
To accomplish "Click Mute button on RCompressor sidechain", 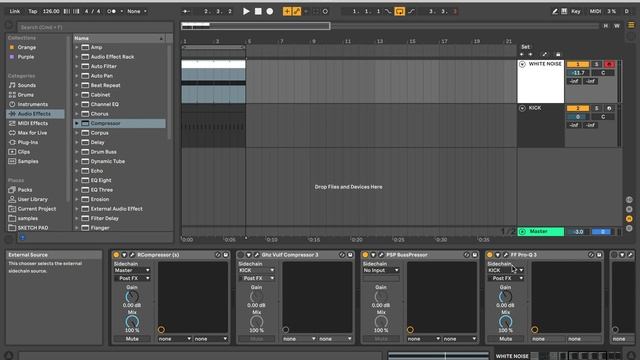I will (x=132, y=339).
